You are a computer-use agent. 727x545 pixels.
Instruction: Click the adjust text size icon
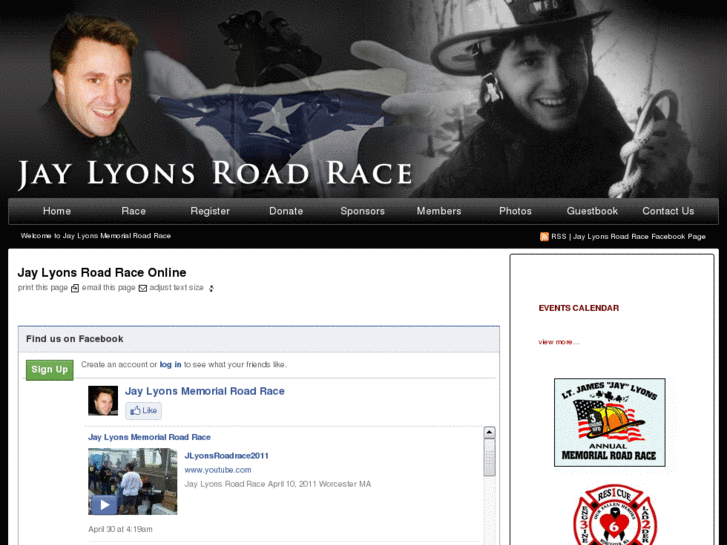pos(211,289)
